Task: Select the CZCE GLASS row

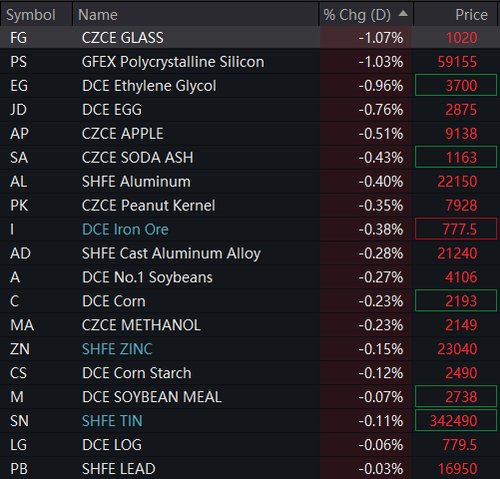Action: 250,38
